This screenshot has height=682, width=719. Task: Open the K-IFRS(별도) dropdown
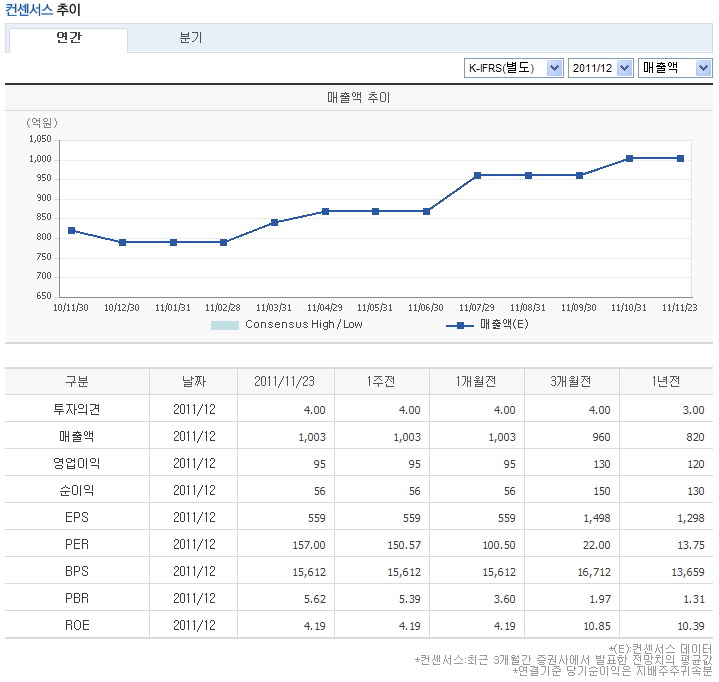point(514,68)
